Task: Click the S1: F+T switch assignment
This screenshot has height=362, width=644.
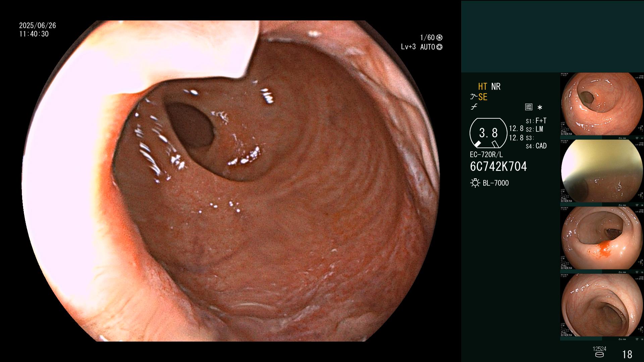Action: tap(536, 121)
